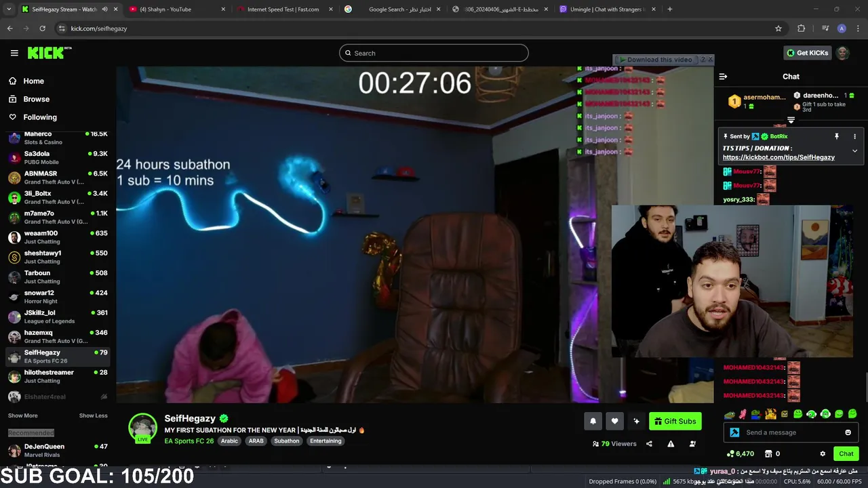Click asermoham top gifter entry
This screenshot has width=868, height=488.
pyautogui.click(x=757, y=102)
